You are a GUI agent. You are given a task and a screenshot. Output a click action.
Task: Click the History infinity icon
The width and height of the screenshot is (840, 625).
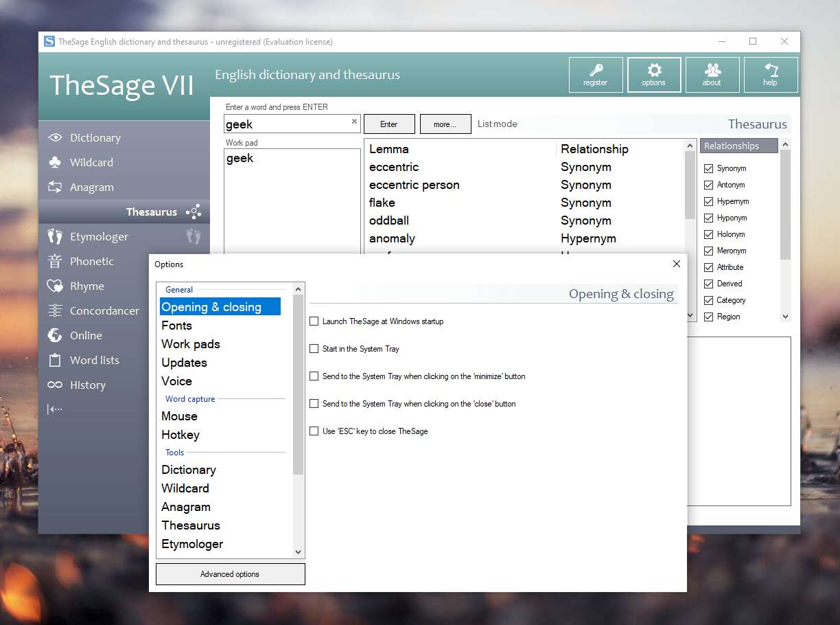(55, 385)
